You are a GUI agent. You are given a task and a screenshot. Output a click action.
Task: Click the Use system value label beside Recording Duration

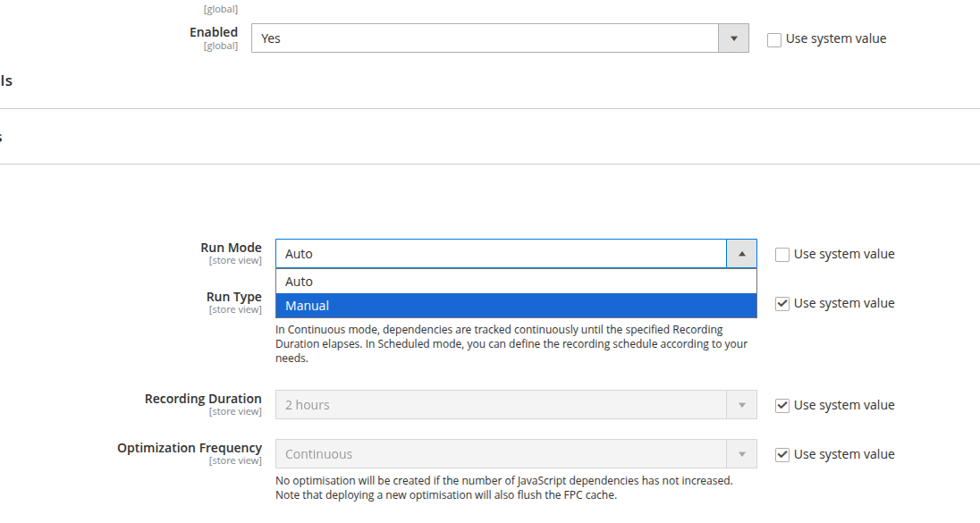tap(844, 405)
